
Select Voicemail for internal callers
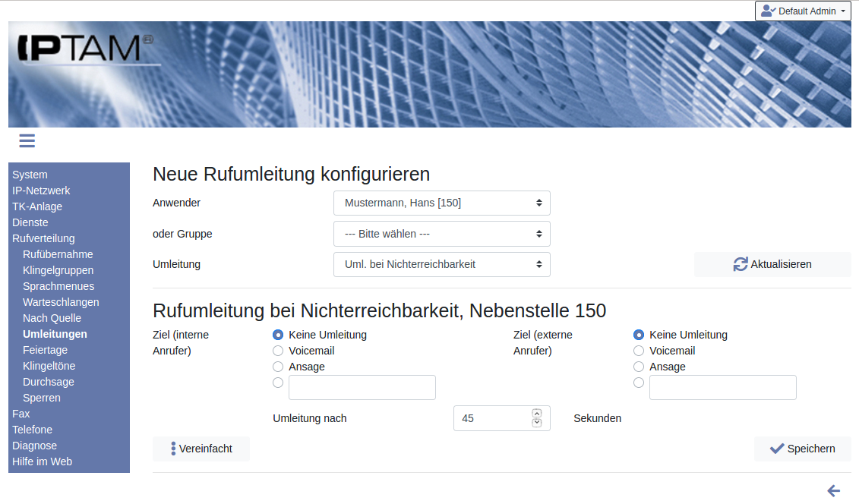[278, 351]
